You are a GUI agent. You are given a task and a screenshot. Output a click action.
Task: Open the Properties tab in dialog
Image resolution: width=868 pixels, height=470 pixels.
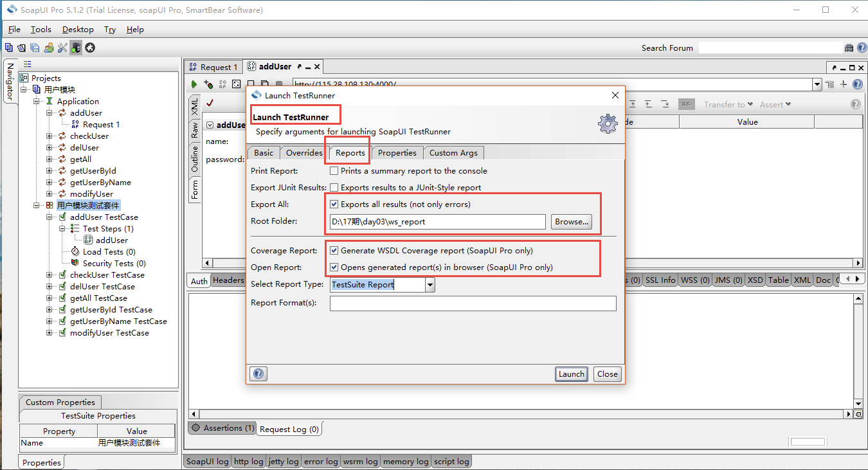397,153
